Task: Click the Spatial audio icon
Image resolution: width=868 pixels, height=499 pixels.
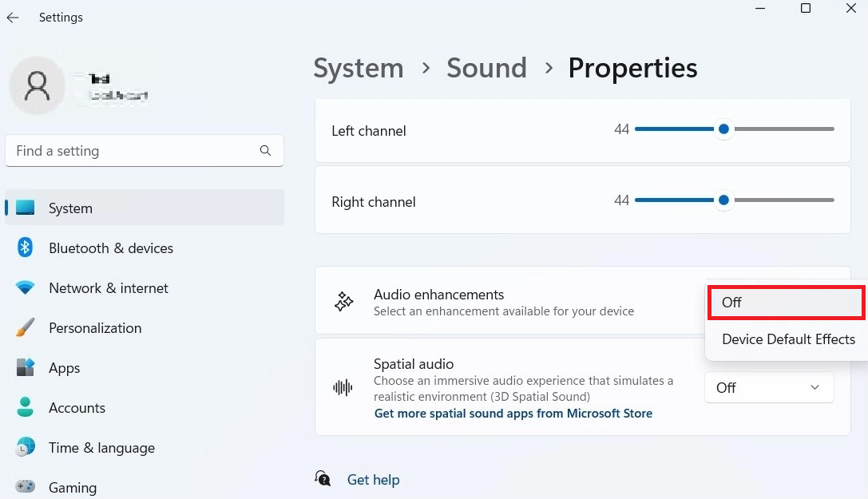Action: coord(343,387)
